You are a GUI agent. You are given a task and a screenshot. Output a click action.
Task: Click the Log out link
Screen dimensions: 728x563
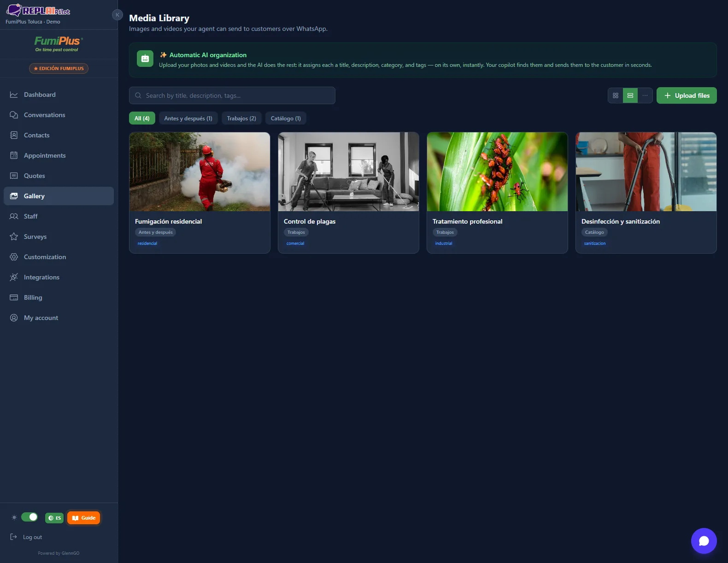pos(32,537)
